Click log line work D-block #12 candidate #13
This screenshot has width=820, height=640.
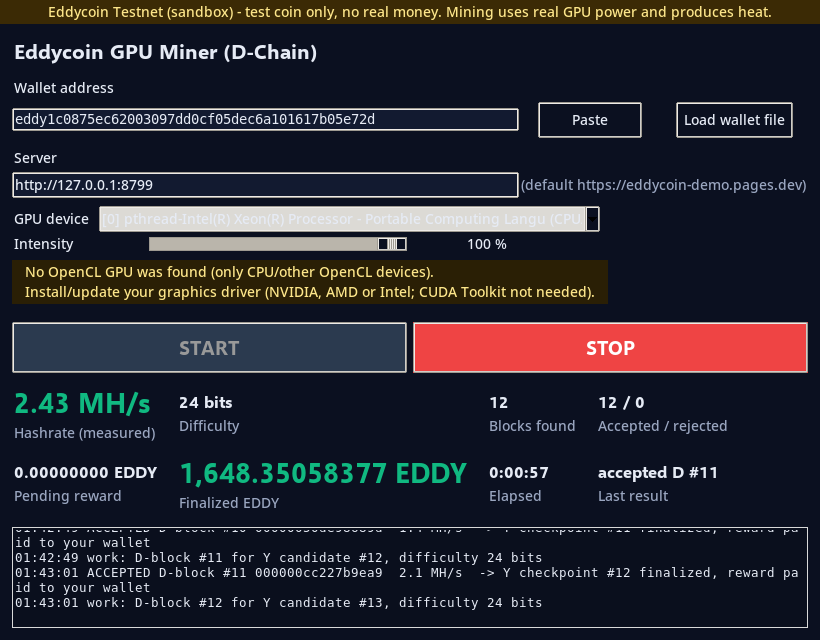278,602
